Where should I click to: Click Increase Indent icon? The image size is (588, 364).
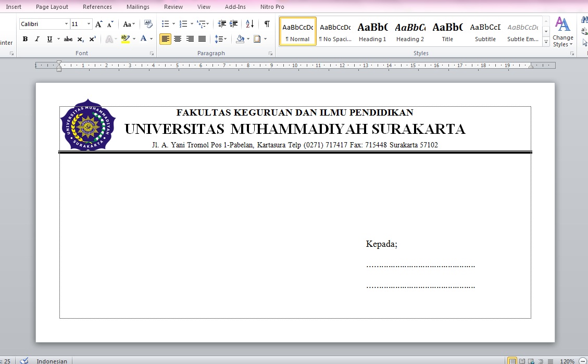pos(234,24)
